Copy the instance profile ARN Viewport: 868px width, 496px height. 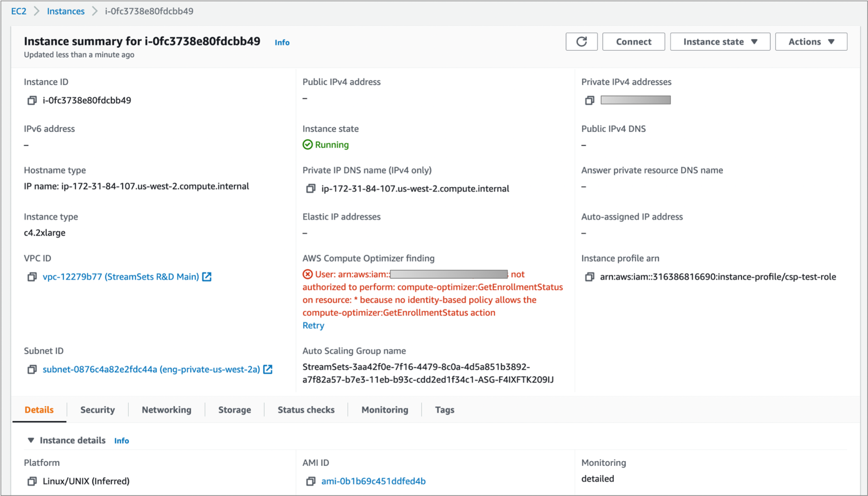coord(589,276)
